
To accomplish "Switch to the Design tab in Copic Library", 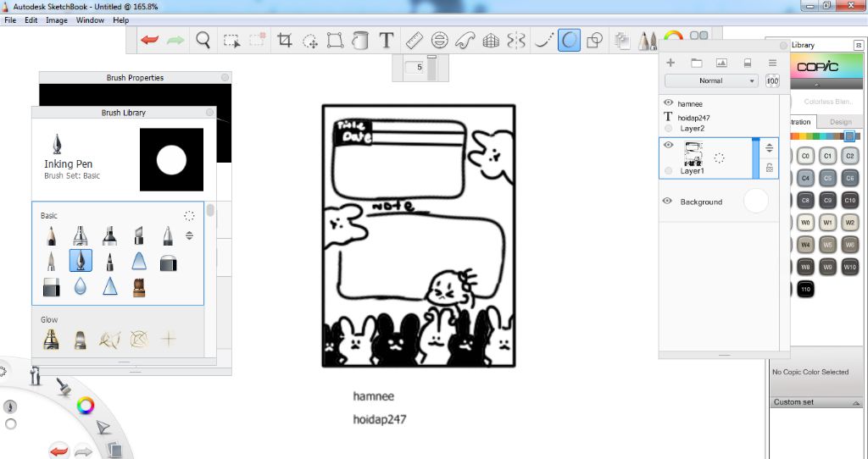I will point(840,122).
